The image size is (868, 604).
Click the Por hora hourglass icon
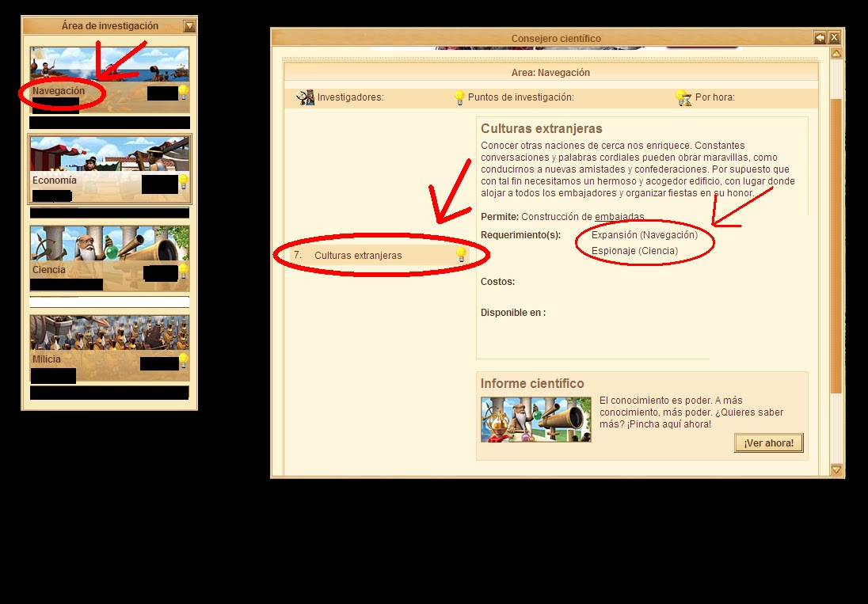tap(683, 97)
